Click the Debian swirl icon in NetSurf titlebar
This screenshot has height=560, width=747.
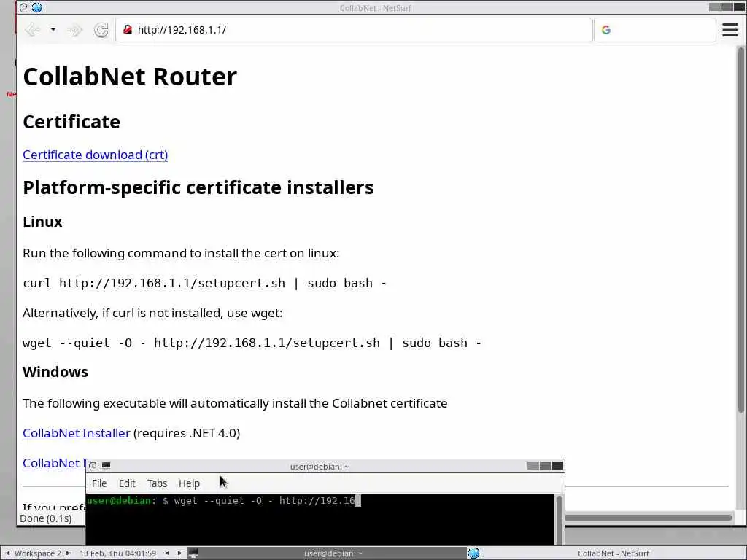tap(24, 7)
